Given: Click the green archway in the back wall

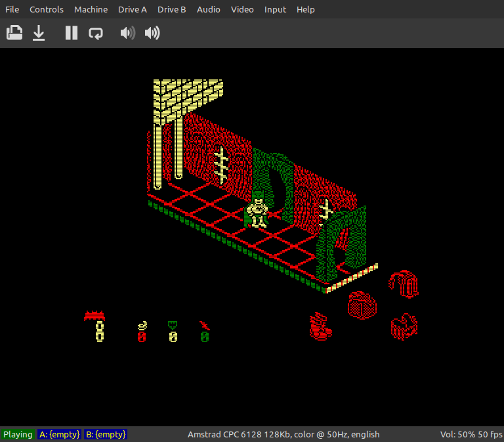Looking at the screenshot, I should tap(274, 185).
